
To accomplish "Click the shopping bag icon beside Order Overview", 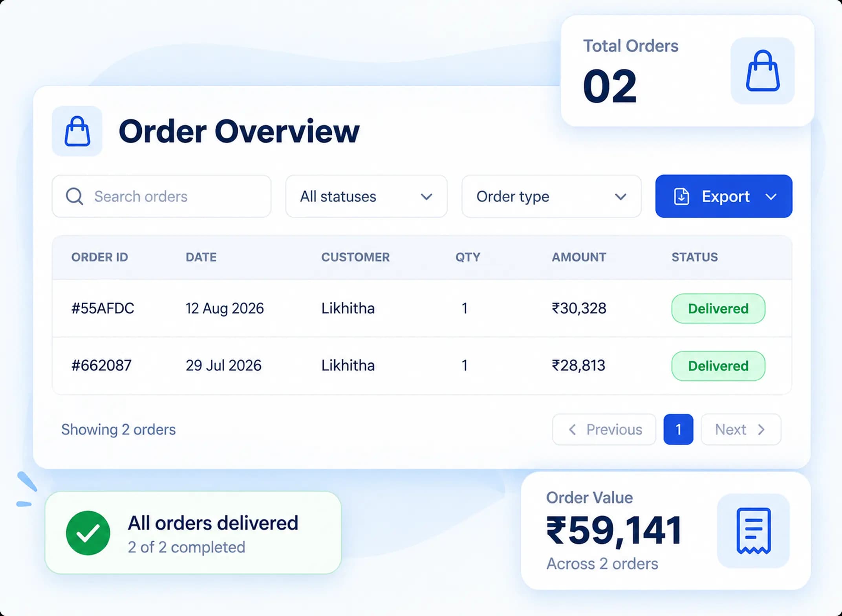I will (77, 131).
